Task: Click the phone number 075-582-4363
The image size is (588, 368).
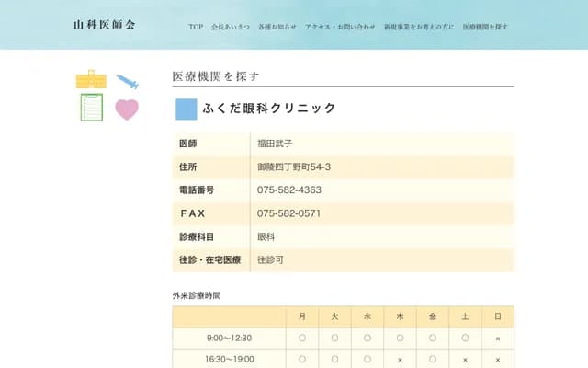Action: 289,190
